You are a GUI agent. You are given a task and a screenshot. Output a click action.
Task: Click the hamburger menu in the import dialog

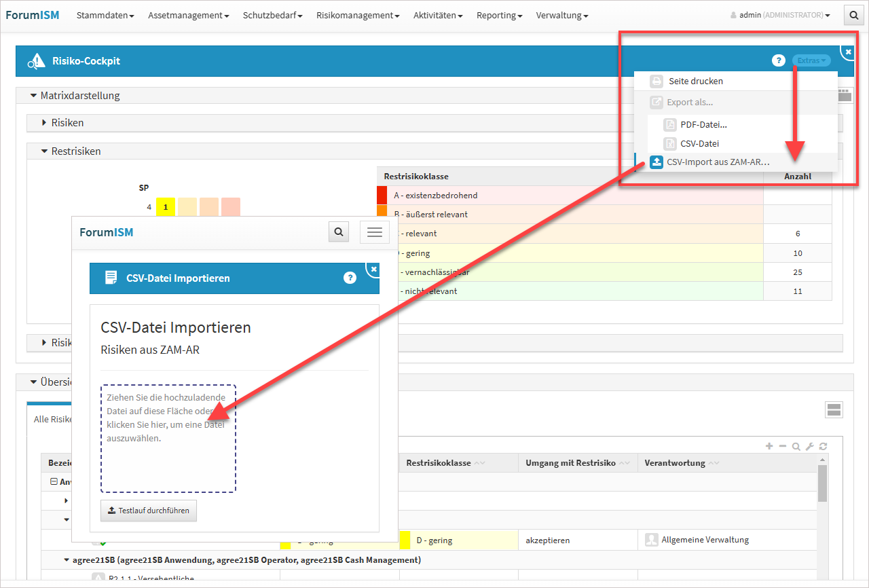(x=374, y=232)
